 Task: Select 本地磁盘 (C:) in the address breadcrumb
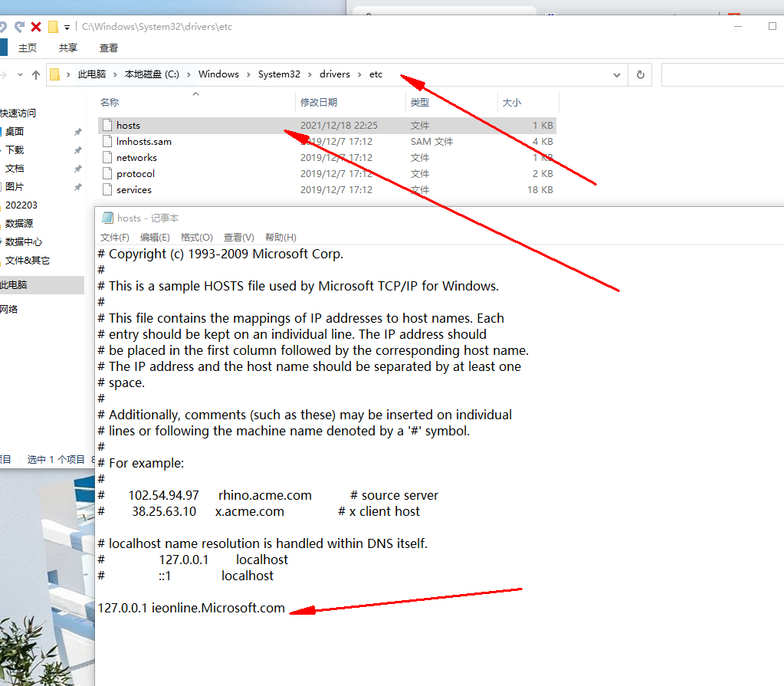coord(152,74)
